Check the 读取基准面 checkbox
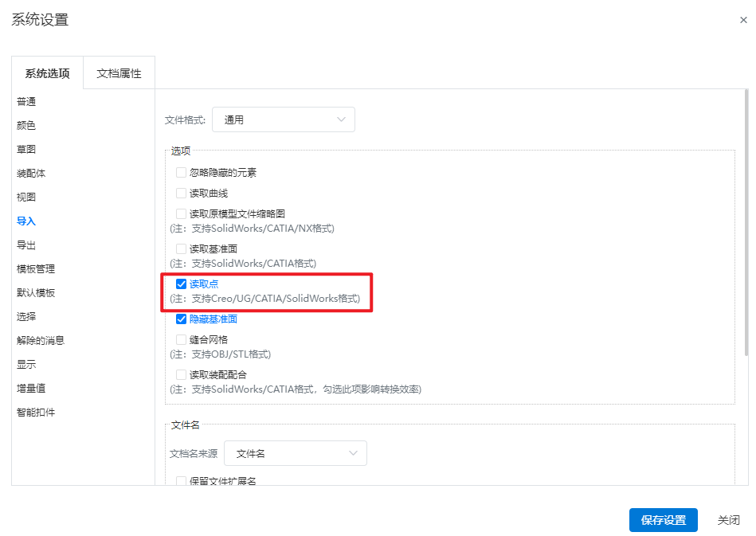The image size is (756, 536). 182,248
